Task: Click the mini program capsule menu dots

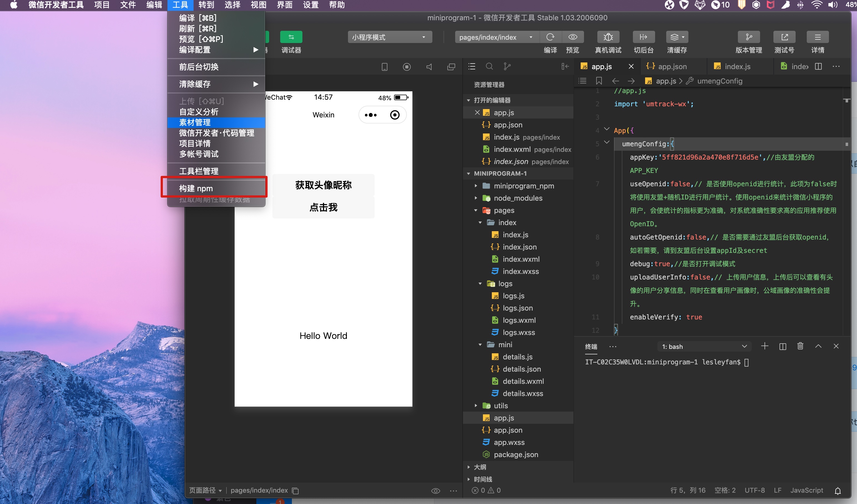Action: pyautogui.click(x=371, y=115)
